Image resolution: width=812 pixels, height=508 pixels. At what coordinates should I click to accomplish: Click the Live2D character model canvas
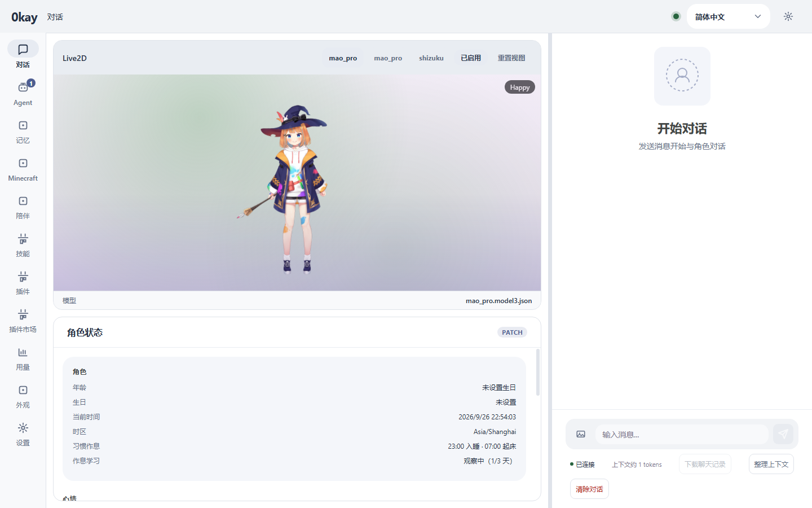[297, 183]
